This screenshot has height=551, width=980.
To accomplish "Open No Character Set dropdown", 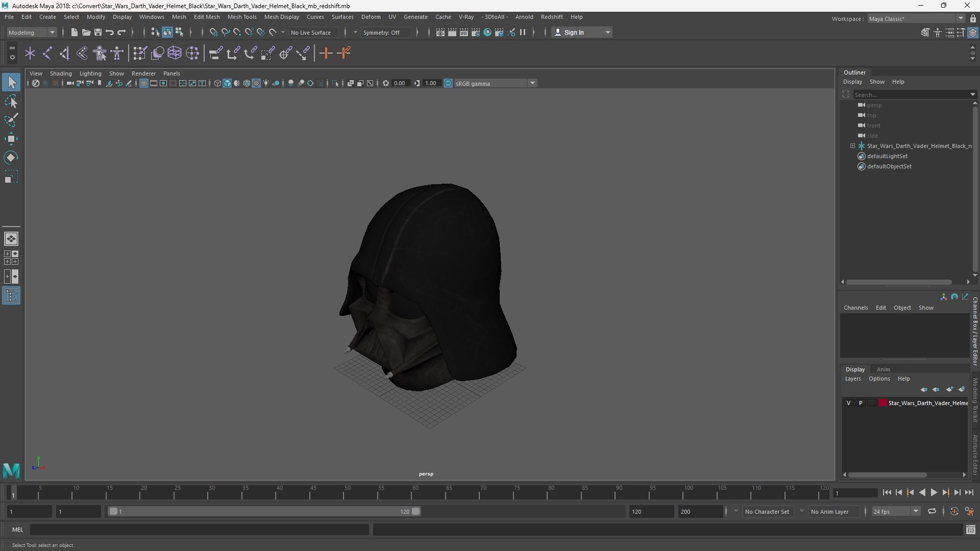I will tap(767, 511).
